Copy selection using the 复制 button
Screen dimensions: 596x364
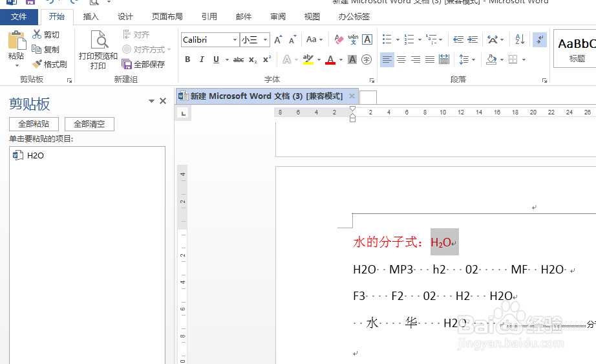point(46,49)
